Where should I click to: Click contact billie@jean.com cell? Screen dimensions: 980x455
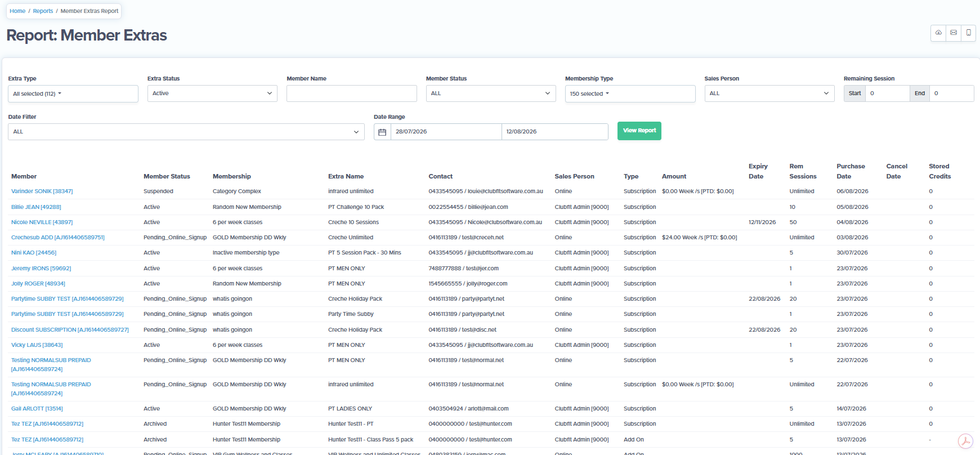coord(468,207)
